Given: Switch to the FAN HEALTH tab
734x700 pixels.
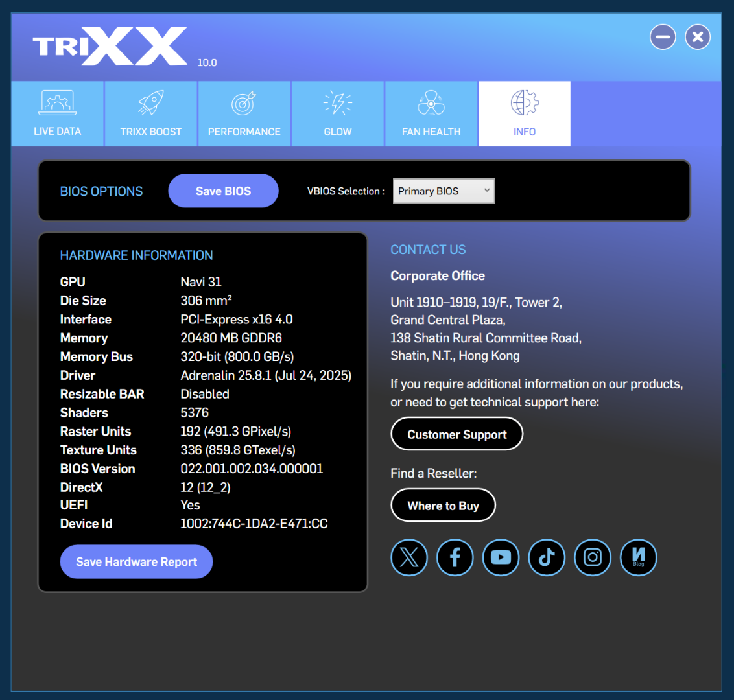Looking at the screenshot, I should pos(431,113).
